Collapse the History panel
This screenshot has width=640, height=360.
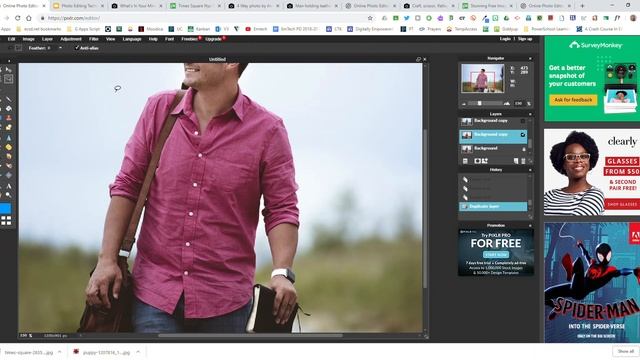tap(530, 170)
